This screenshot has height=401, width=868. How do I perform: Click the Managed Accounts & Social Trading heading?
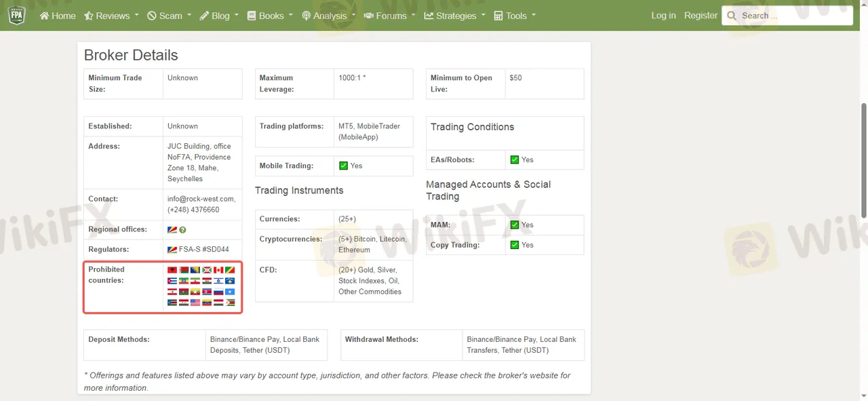pos(488,190)
